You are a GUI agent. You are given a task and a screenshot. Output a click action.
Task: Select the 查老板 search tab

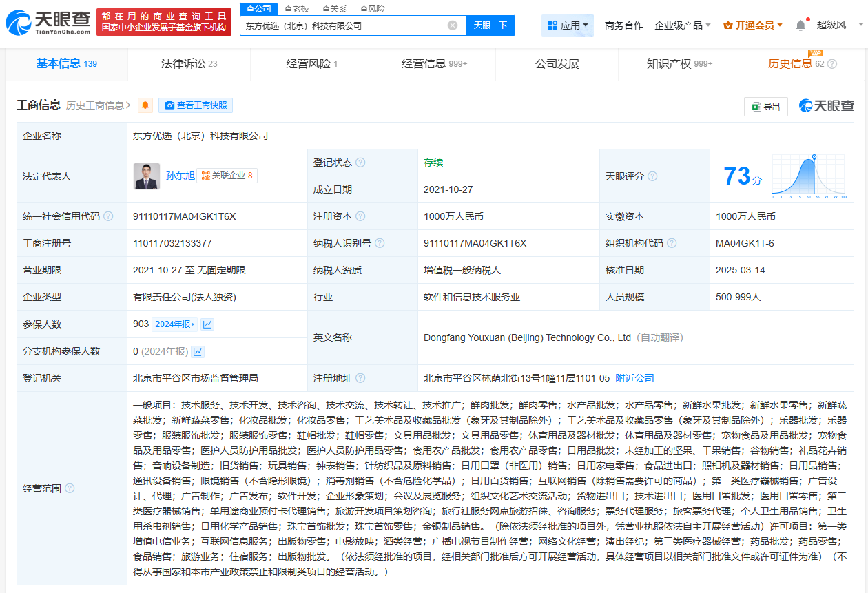[x=296, y=8]
